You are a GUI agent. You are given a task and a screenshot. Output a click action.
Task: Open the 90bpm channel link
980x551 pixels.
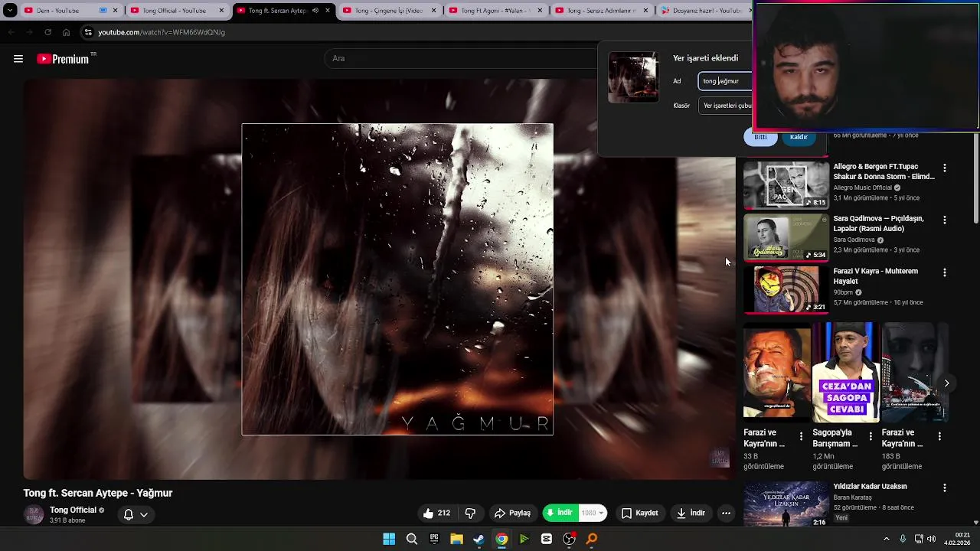[843, 292]
